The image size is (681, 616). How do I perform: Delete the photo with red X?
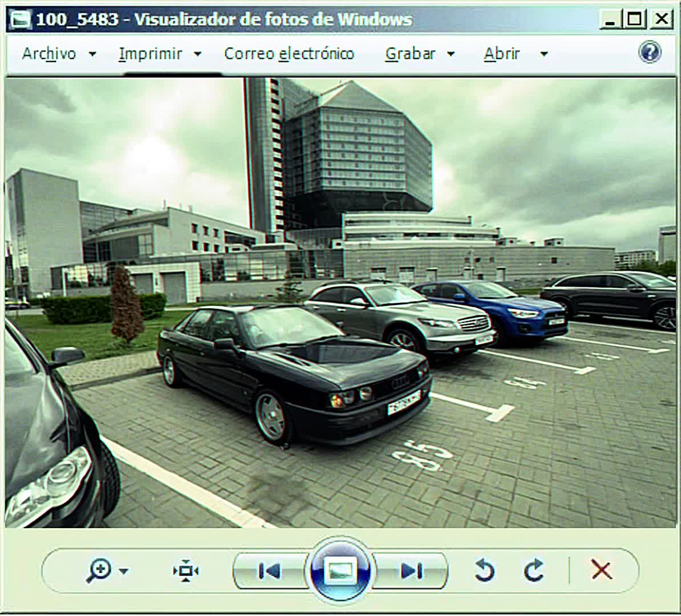tap(602, 570)
